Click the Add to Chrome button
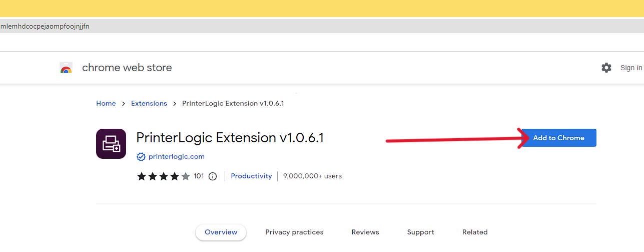This screenshot has height=252, width=644. [x=558, y=138]
